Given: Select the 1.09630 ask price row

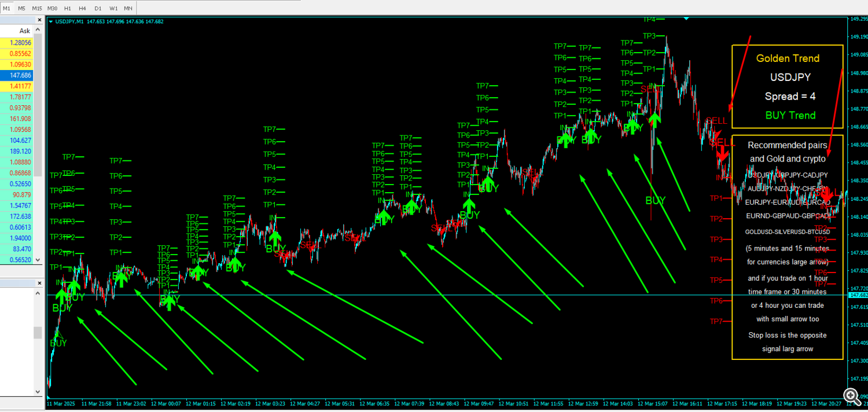Looking at the screenshot, I should click(x=17, y=65).
